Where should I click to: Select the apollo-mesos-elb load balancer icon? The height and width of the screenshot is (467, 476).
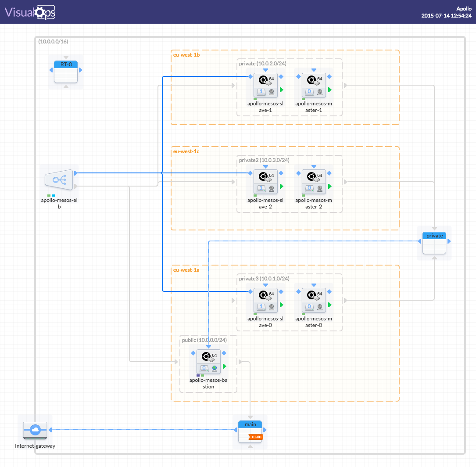pos(59,180)
